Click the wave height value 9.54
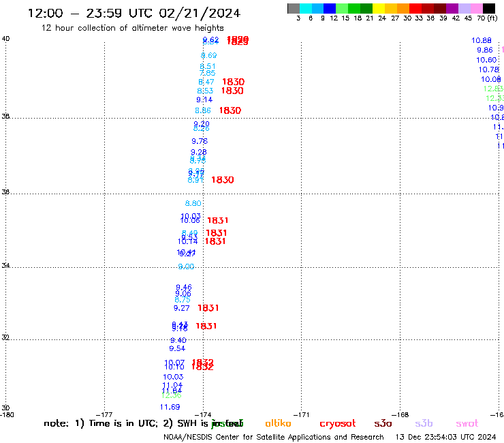This screenshot has width=504, height=443. 177,348
